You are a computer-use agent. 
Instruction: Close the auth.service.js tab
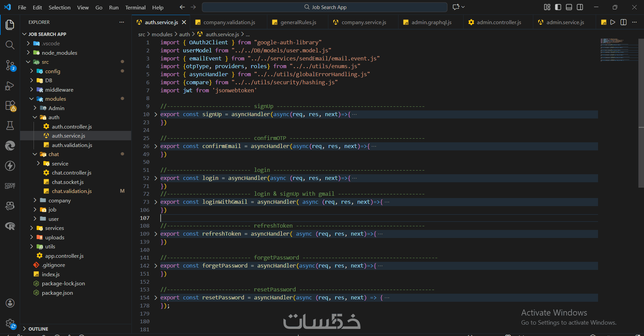pos(184,22)
